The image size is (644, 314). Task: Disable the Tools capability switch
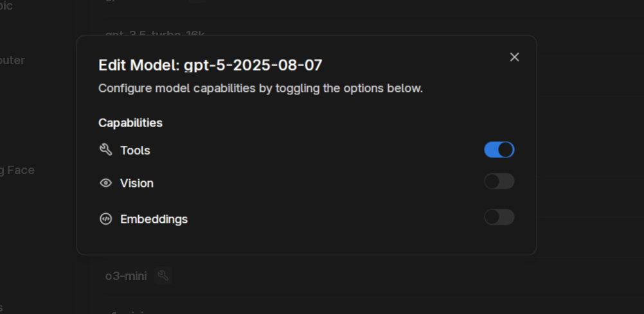point(499,150)
